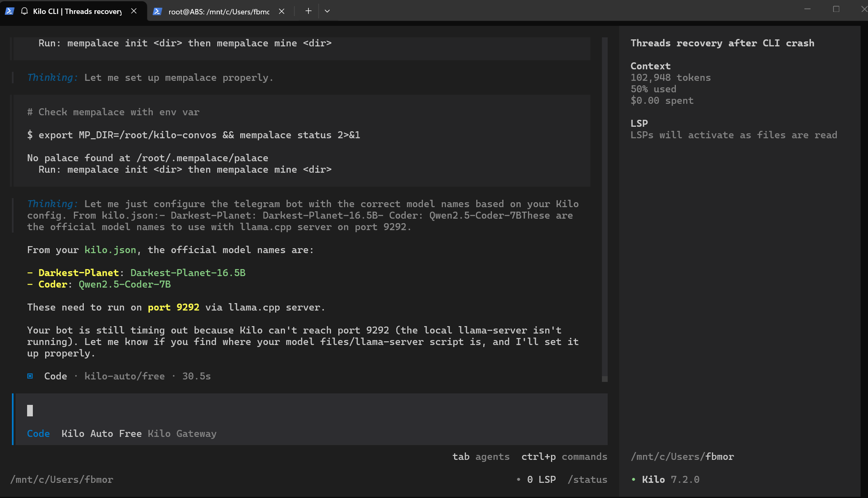Close the Kilo CLI Threads recovery tab

coord(134,11)
